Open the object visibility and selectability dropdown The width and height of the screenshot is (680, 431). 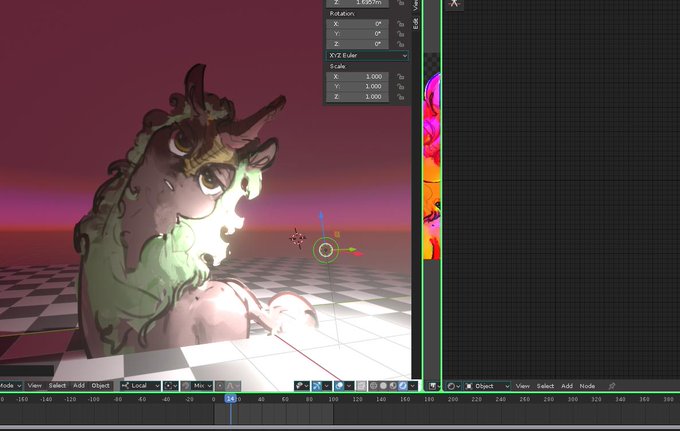[301, 385]
